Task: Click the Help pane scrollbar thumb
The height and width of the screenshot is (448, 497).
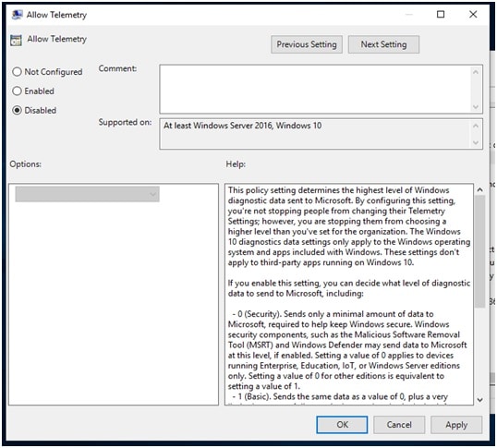Action: [479, 251]
